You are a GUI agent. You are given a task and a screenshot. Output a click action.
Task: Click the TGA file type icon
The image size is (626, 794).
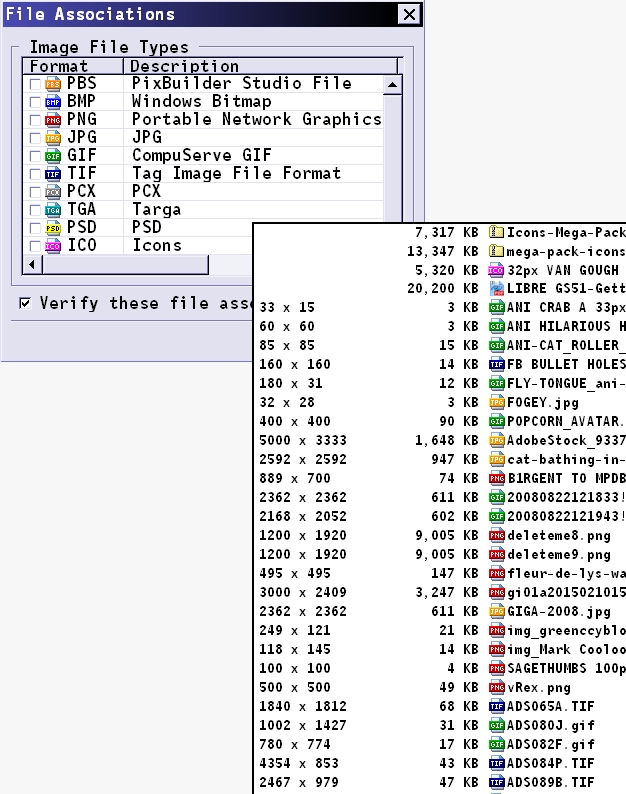point(53,210)
